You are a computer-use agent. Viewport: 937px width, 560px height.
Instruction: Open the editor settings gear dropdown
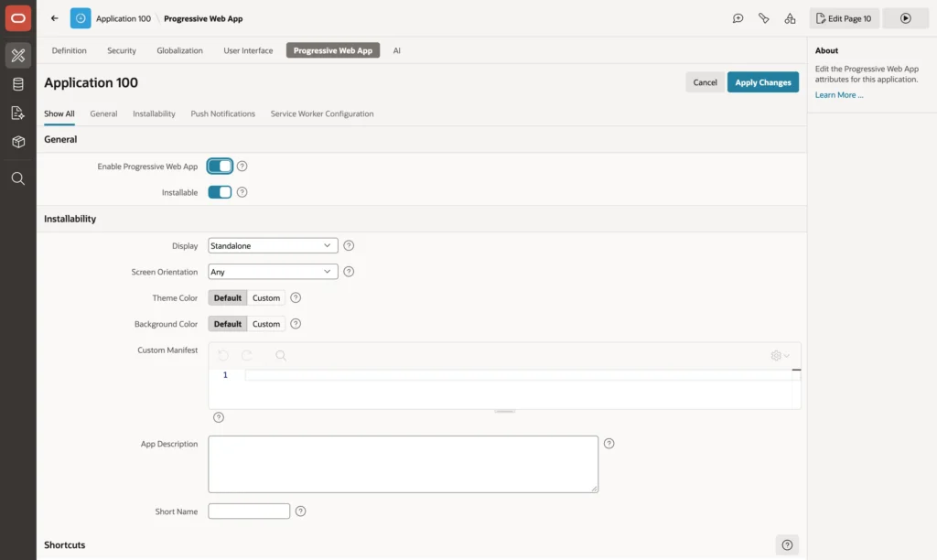tap(780, 356)
